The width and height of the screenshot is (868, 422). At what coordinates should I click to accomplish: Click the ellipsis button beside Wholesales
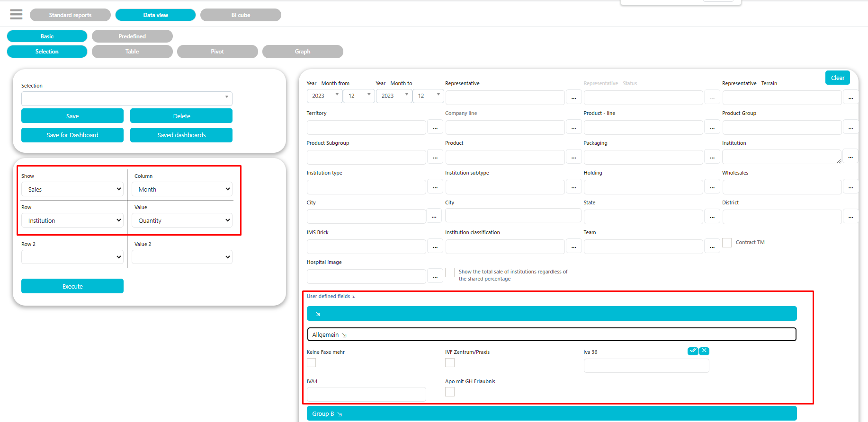pyautogui.click(x=850, y=187)
